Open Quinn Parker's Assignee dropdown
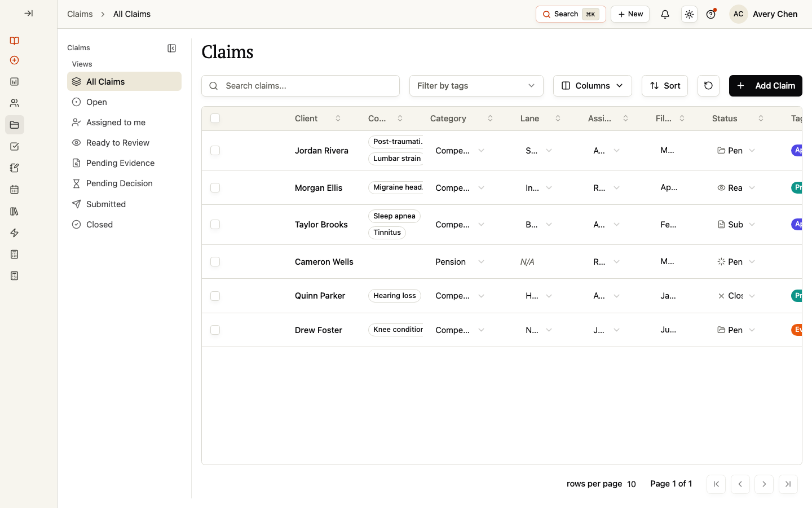This screenshot has height=508, width=812. 606,296
